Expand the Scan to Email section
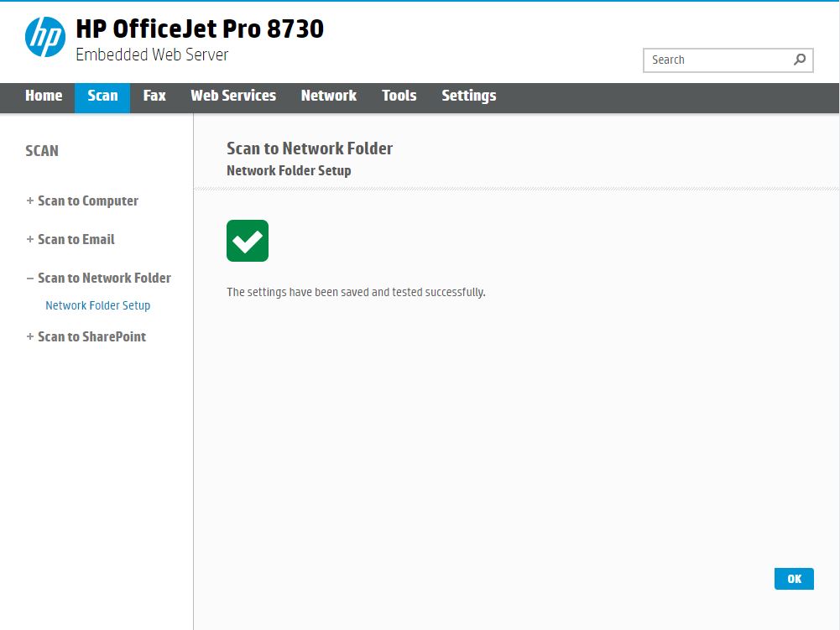840x630 pixels. coord(70,239)
